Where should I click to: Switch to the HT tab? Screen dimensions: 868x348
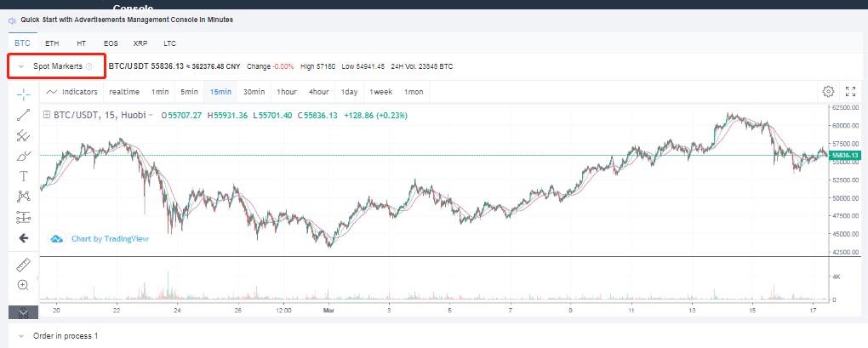82,43
